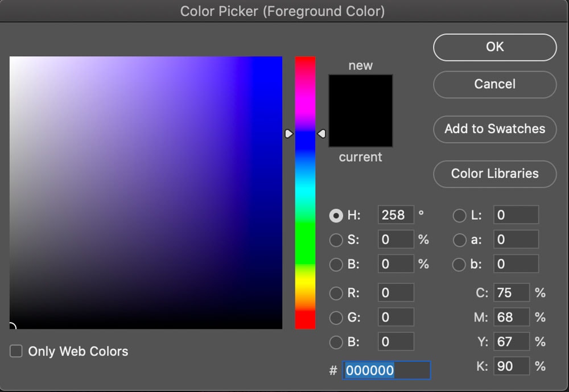Pick white in the color field corner
Image resolution: width=569 pixels, height=392 pixels.
coord(11,59)
